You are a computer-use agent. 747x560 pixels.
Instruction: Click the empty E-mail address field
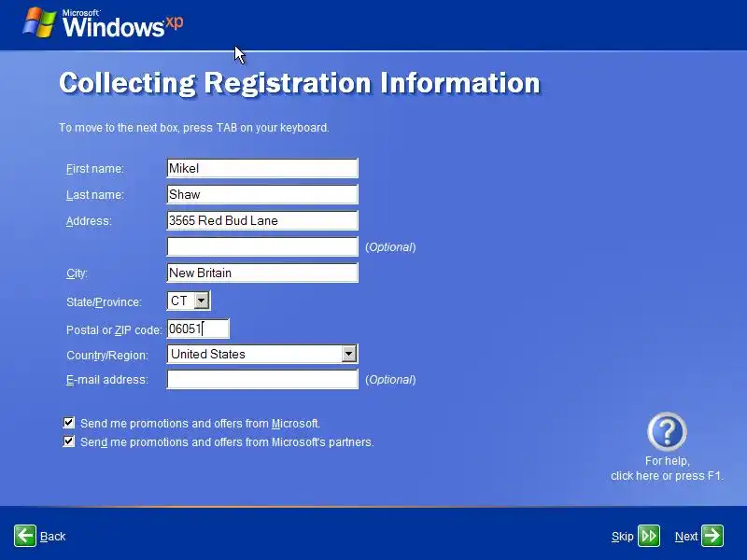(x=262, y=380)
